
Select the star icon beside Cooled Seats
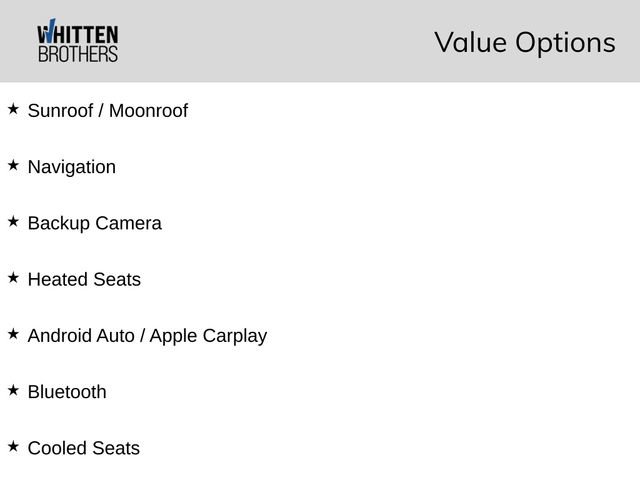point(12,445)
